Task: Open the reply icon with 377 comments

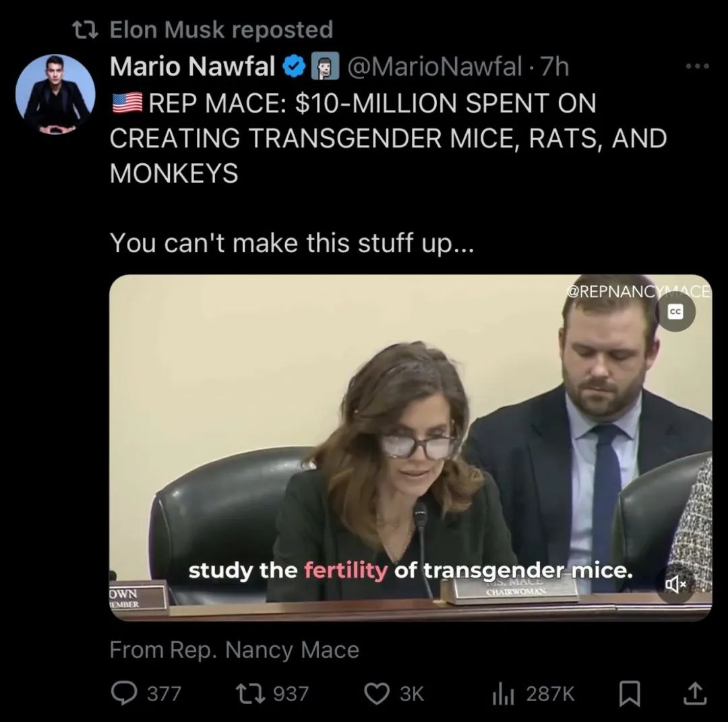Action: pos(125,693)
